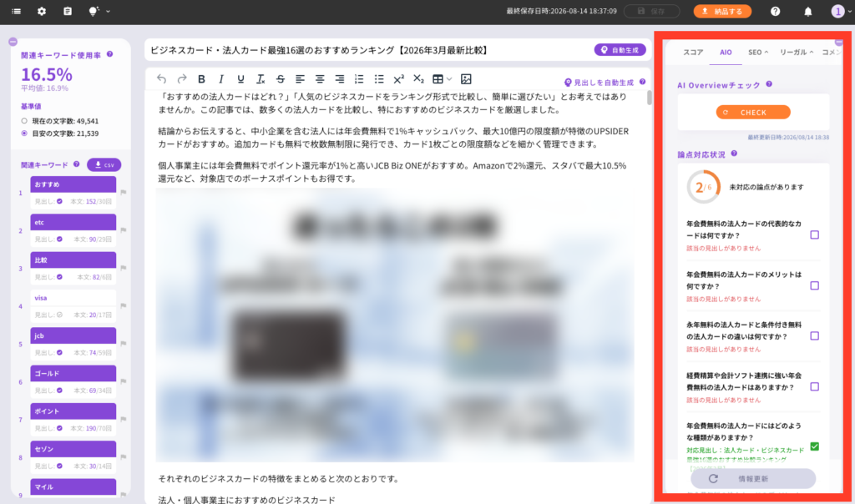The image size is (855, 504).
Task: Click the 情報更新 refresh button
Action: [x=753, y=478]
